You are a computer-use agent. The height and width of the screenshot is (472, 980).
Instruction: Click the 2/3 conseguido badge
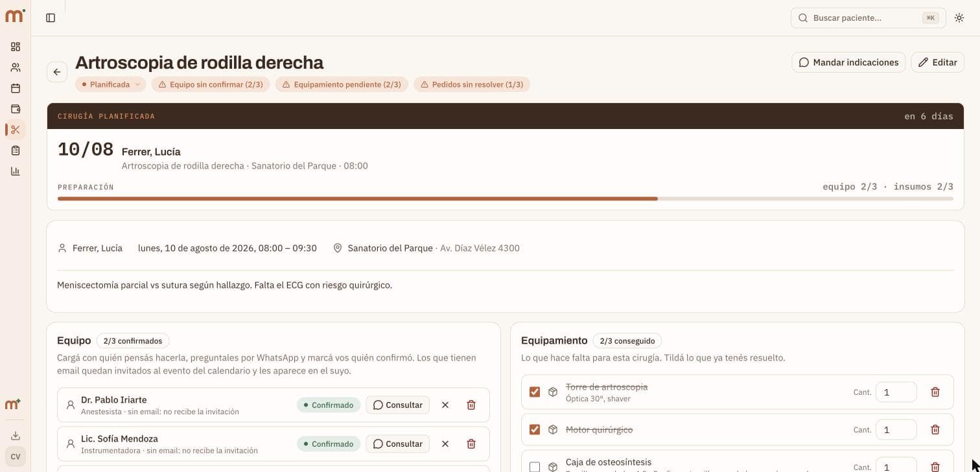(x=627, y=341)
